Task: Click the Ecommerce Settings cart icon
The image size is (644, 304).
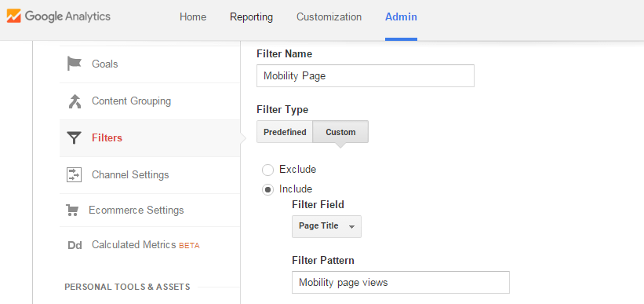Action: click(x=72, y=211)
